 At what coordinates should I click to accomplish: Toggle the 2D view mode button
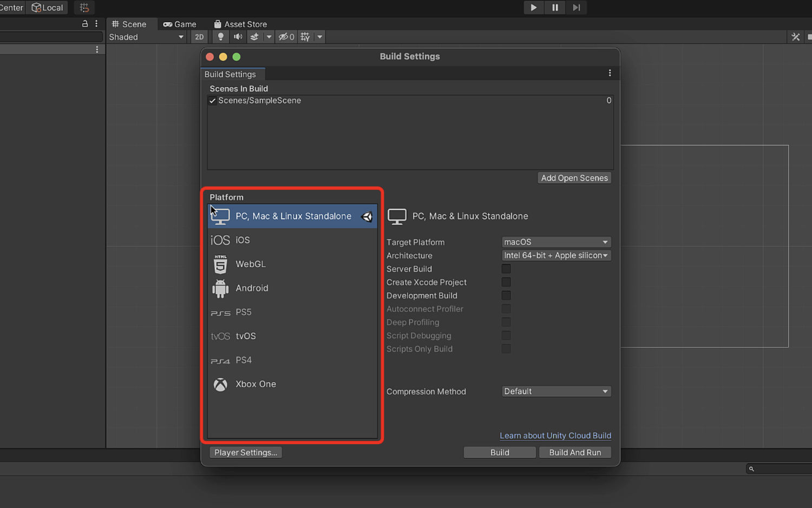click(x=199, y=37)
